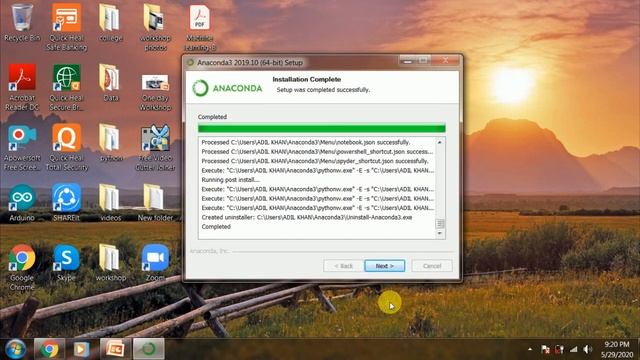Image resolution: width=640 pixels, height=360 pixels.
Task: Open Quick Heal Total Security shortcut
Action: click(67, 147)
